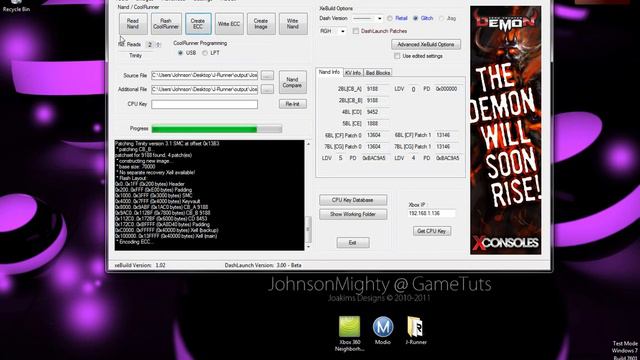Switch to the KV Info tab
This screenshot has height=360, width=640.
353,73
